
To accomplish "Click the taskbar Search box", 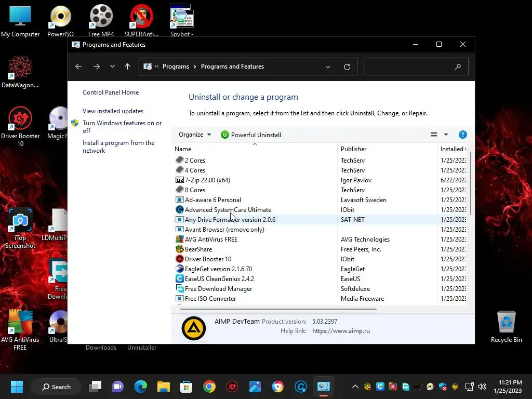I will (56, 387).
